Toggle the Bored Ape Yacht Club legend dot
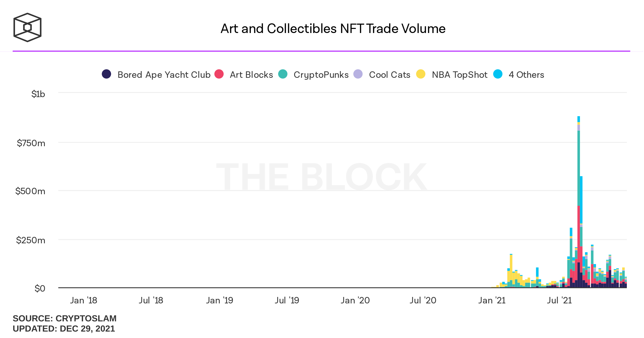 coord(106,74)
